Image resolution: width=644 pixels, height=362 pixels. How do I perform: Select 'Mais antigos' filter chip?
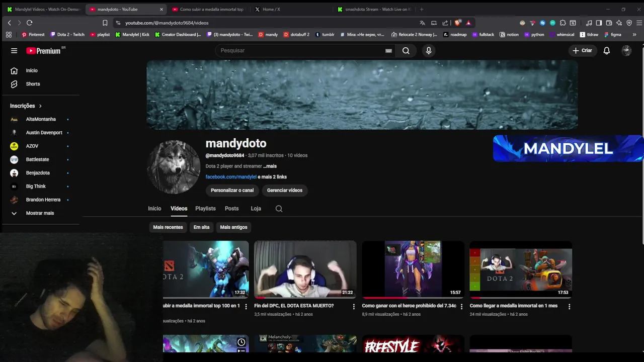click(233, 227)
